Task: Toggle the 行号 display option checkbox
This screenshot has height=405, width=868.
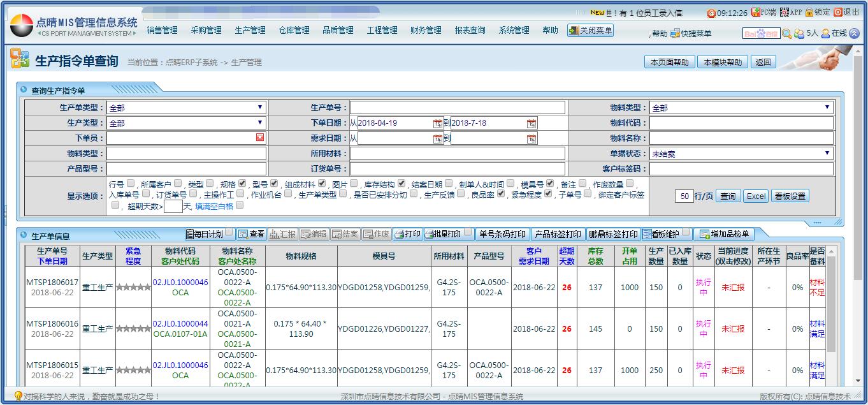Action: click(131, 184)
